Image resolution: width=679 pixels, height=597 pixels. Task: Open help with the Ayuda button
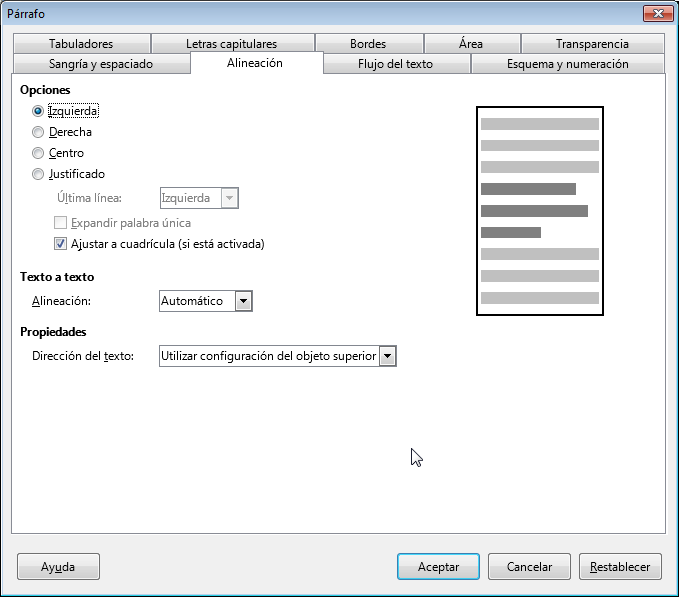58,567
